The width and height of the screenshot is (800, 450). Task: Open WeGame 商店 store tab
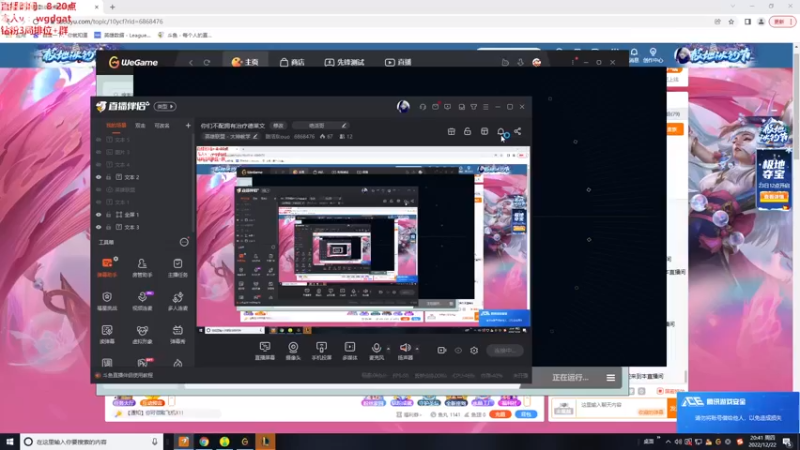coord(292,62)
